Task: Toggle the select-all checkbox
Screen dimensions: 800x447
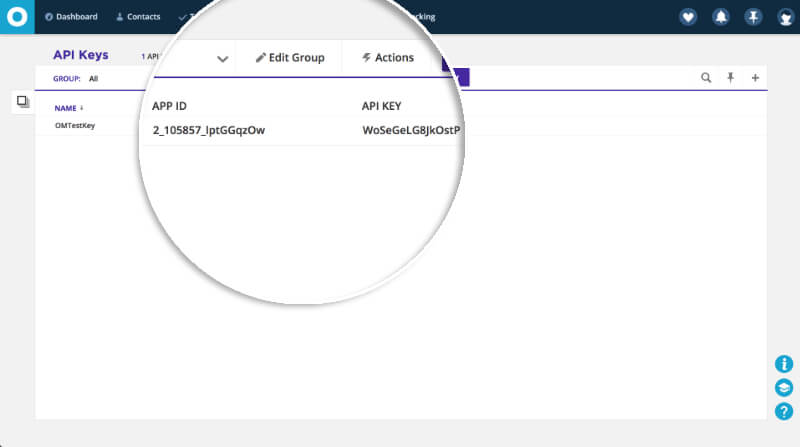Action: tap(22, 101)
